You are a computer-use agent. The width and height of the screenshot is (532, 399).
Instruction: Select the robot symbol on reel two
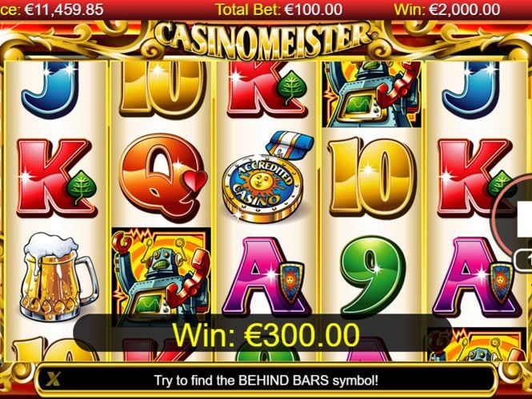pos(162,273)
